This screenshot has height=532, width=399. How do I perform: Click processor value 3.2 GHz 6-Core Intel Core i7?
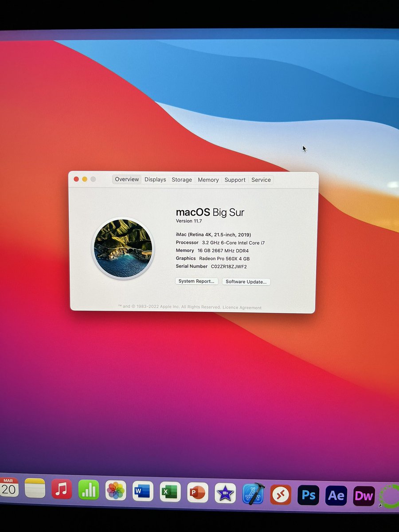[233, 243]
